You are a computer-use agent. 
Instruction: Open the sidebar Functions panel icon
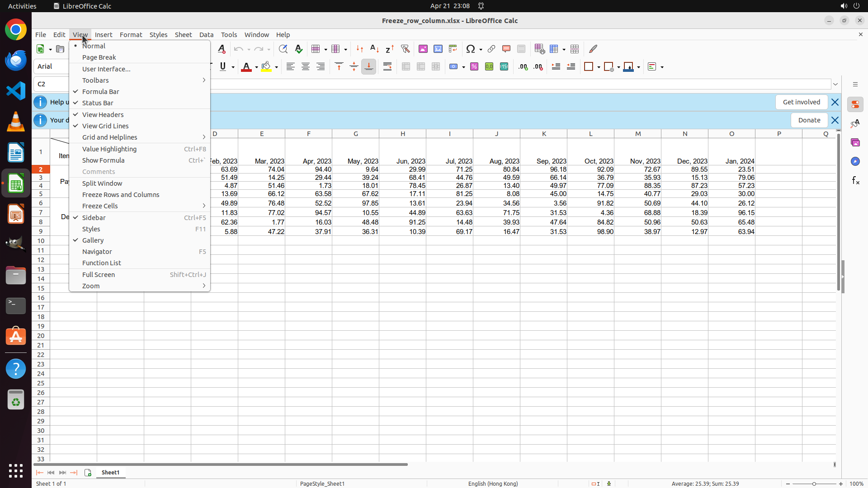click(855, 181)
